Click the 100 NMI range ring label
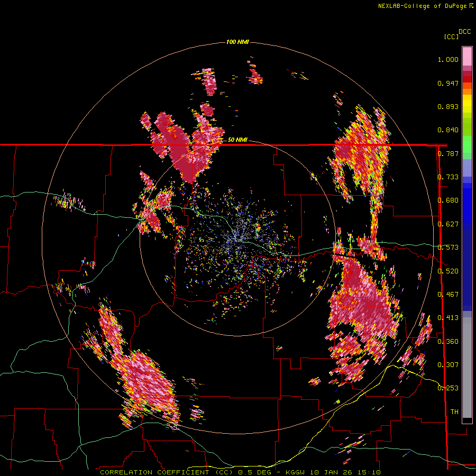 (237, 42)
